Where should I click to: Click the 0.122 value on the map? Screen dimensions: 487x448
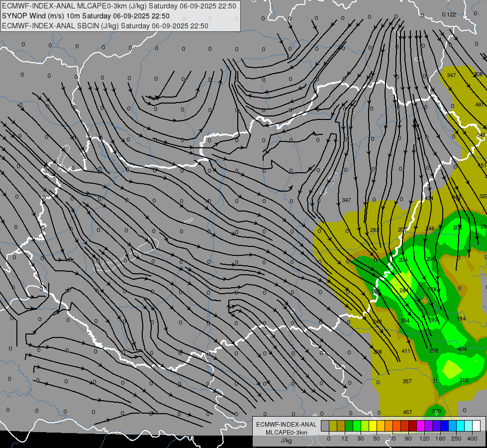449,14
